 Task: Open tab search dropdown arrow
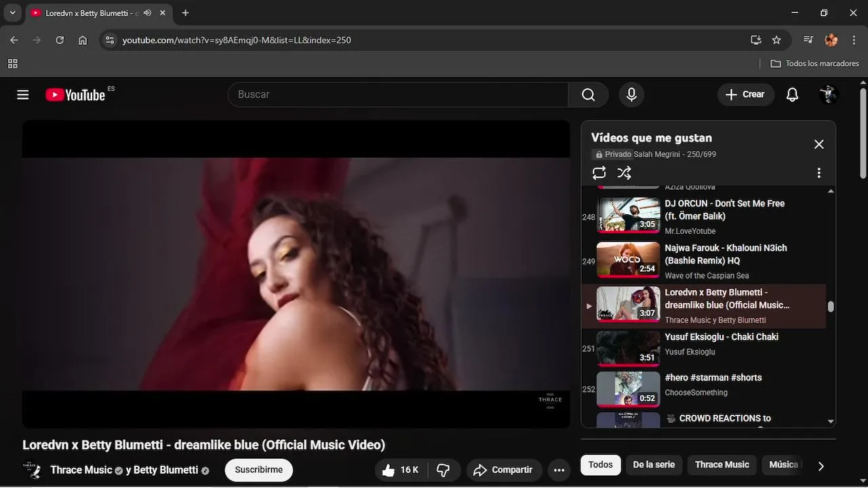tap(12, 13)
